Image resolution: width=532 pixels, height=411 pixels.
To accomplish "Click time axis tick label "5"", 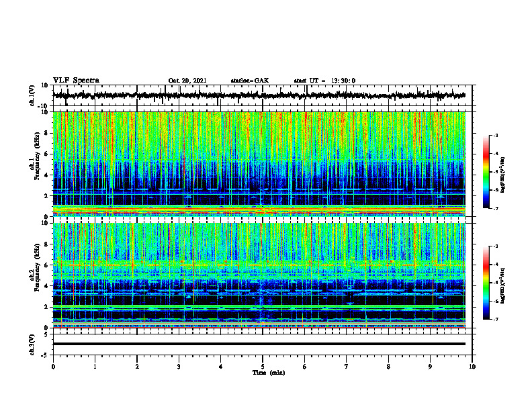I will pyautogui.click(x=263, y=367).
